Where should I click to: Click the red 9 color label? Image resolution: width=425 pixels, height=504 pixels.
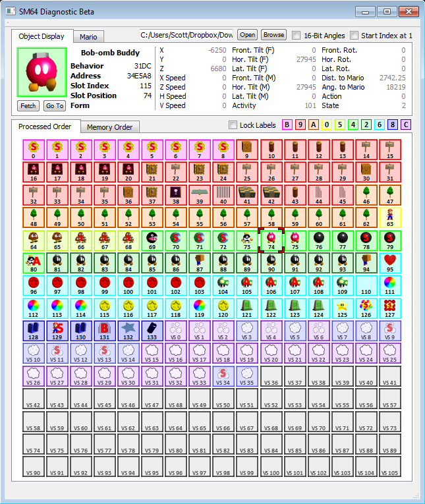pos(300,125)
